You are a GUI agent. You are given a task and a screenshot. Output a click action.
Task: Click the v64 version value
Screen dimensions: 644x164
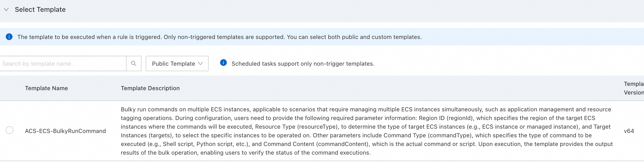coord(629,131)
